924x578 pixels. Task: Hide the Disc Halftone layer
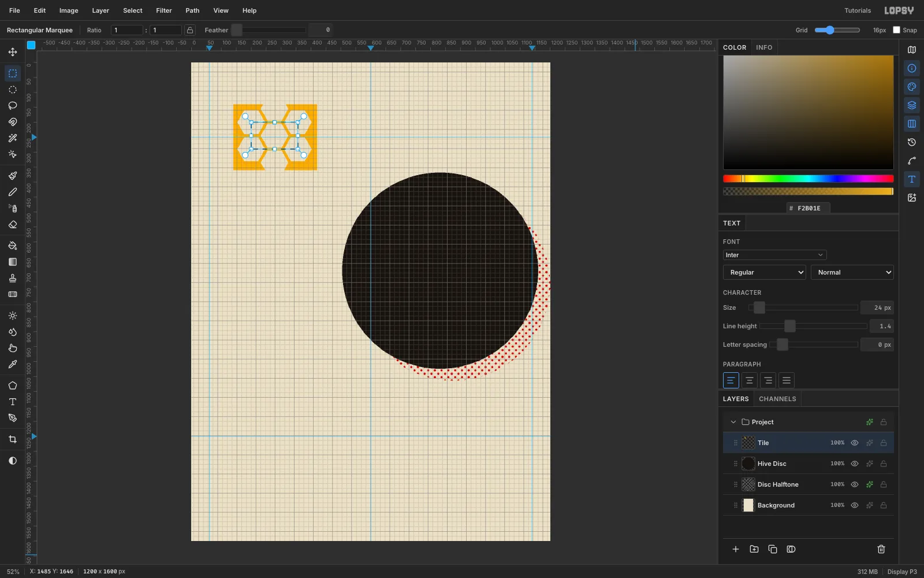tap(855, 484)
